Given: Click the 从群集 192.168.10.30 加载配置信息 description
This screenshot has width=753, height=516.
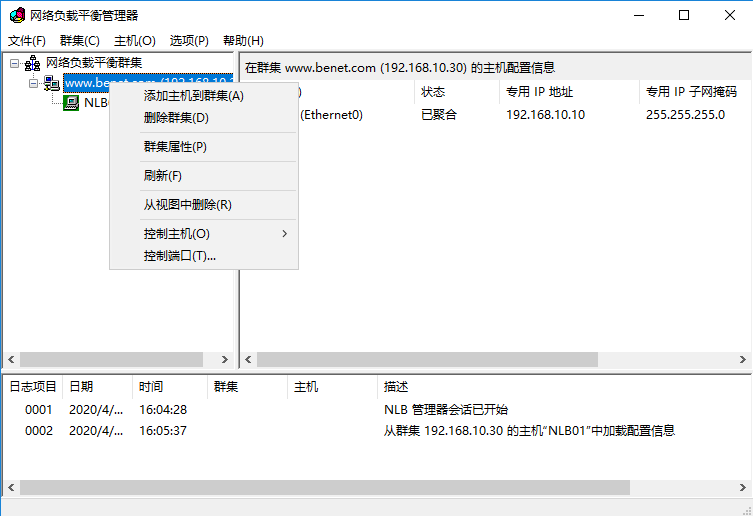Looking at the screenshot, I should click(x=529, y=431).
